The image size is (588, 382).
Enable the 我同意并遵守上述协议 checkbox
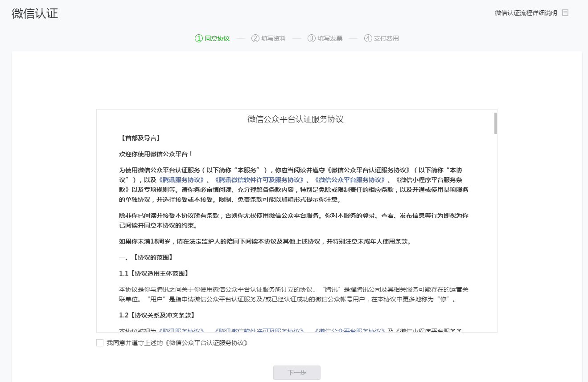click(x=99, y=343)
